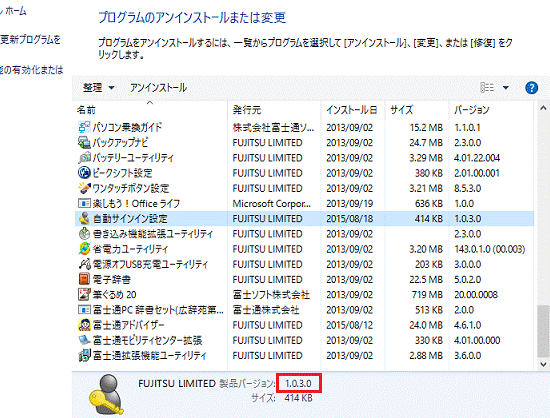Click the 富士通株式会社 publisher cell

tap(266, 310)
